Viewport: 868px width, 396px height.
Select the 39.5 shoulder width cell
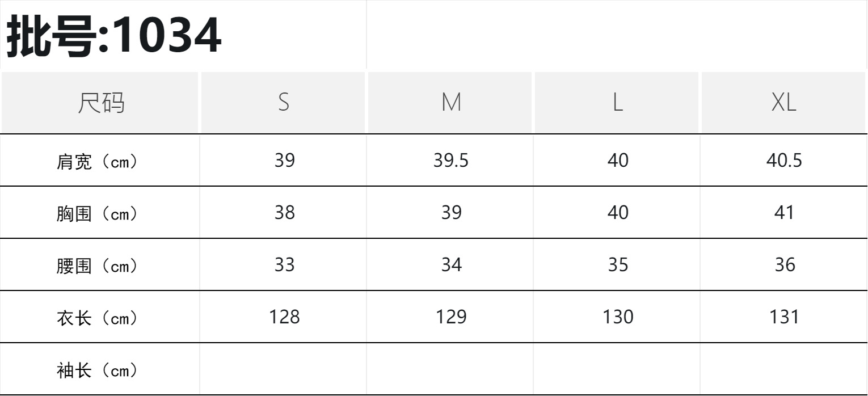click(x=451, y=161)
